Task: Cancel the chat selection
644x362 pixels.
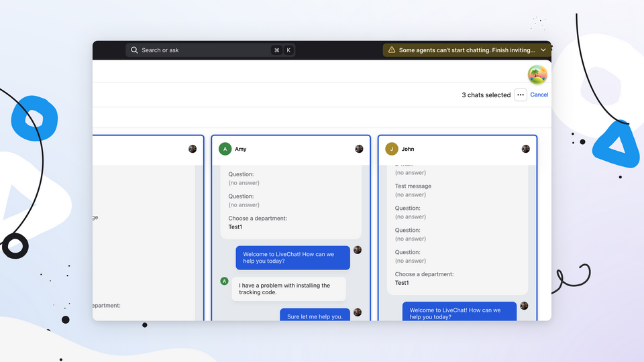Action: point(539,95)
